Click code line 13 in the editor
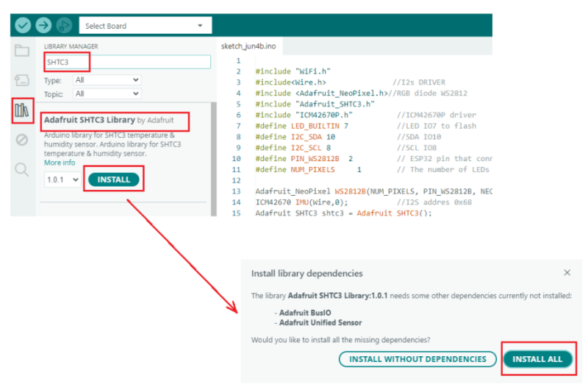Image resolution: width=588 pixels, height=390 pixels. [367, 191]
